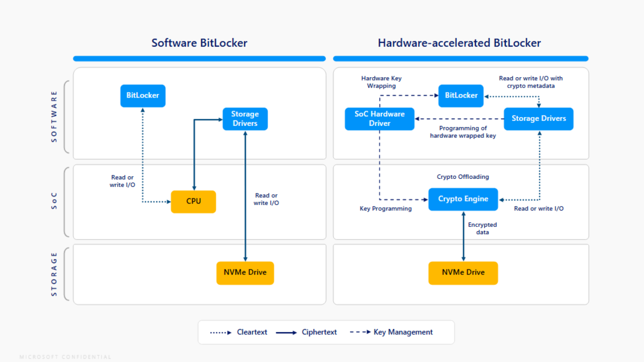Switch to the Hardware-accelerated BitLocker section header
Screen dimensions: 644x362
coord(459,43)
